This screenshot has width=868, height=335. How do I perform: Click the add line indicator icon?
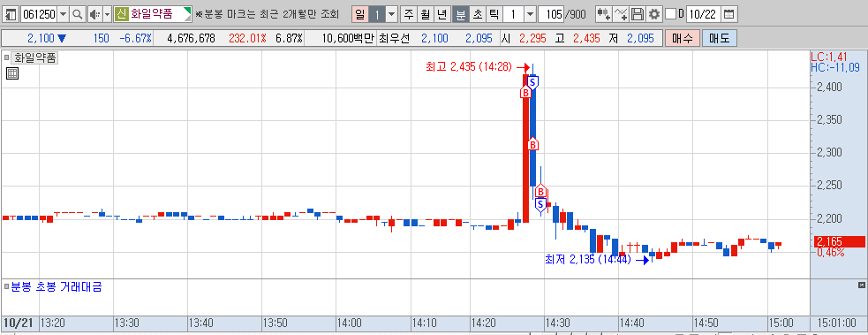621,14
